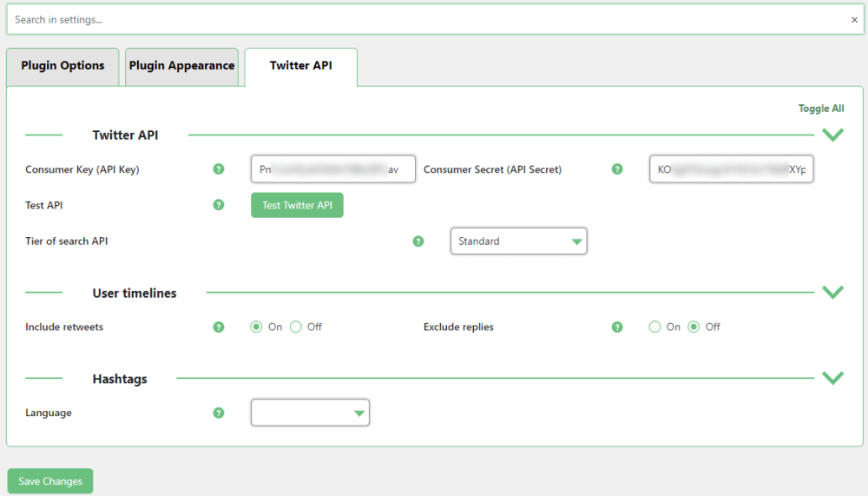The height and width of the screenshot is (496, 868).
Task: Turn Include retweets On
Action: (256, 327)
